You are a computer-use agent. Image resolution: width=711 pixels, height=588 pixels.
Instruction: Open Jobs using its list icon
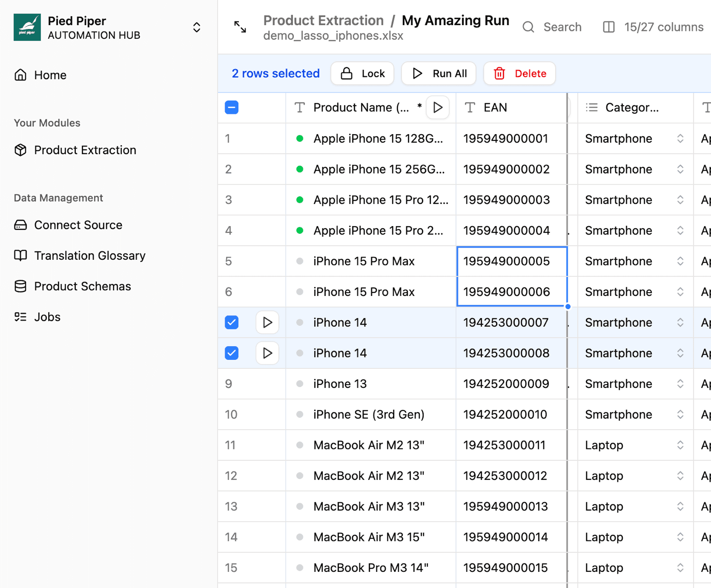(20, 317)
